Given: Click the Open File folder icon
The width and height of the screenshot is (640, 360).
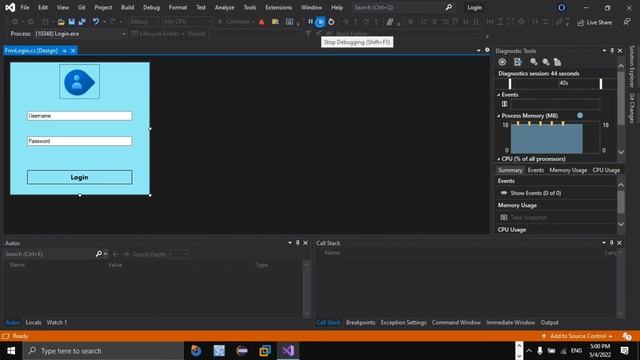Looking at the screenshot, I should tap(61, 22).
